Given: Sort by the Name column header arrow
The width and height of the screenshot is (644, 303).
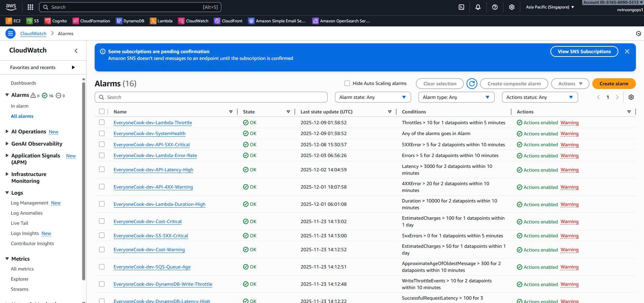Looking at the screenshot, I should tap(231, 112).
